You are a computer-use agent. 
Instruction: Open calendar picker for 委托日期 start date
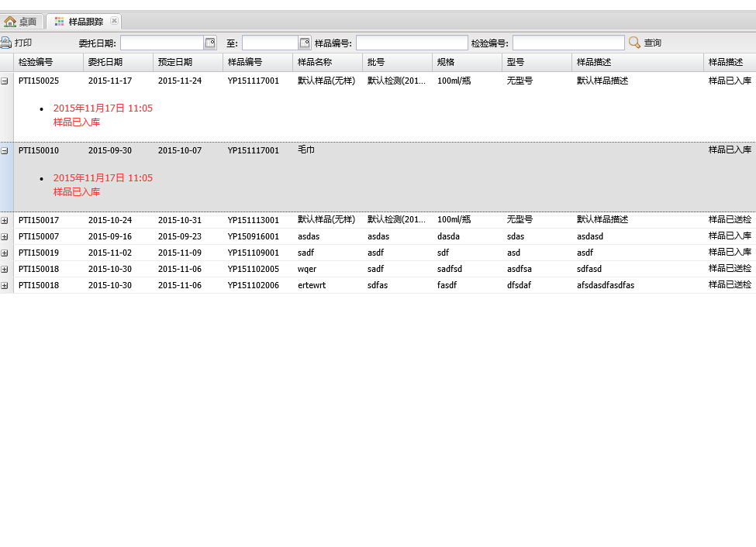tap(210, 43)
